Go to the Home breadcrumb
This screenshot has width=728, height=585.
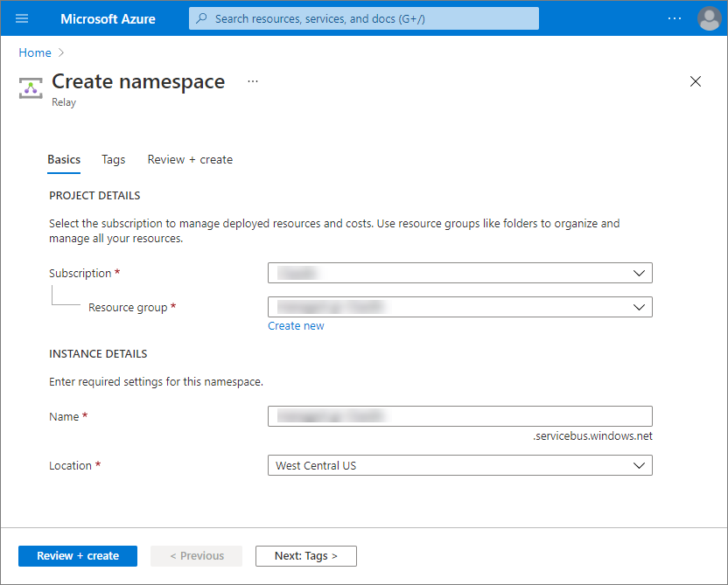pos(35,52)
